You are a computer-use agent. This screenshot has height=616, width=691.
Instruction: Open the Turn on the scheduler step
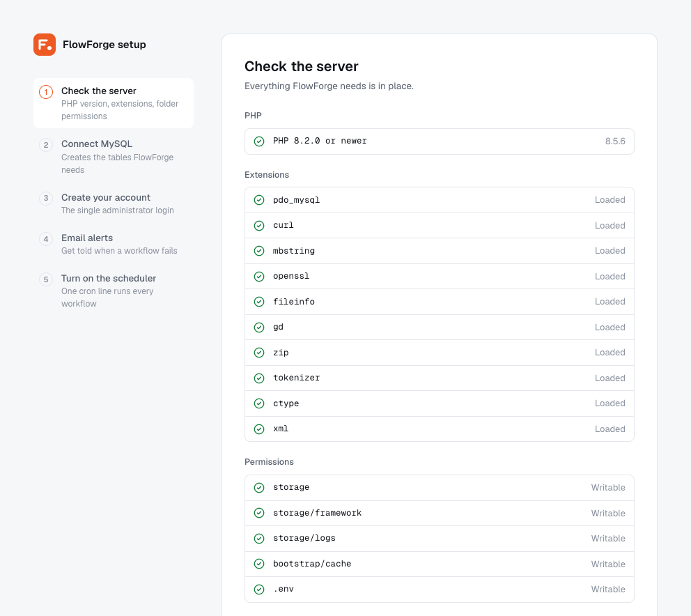click(x=114, y=291)
